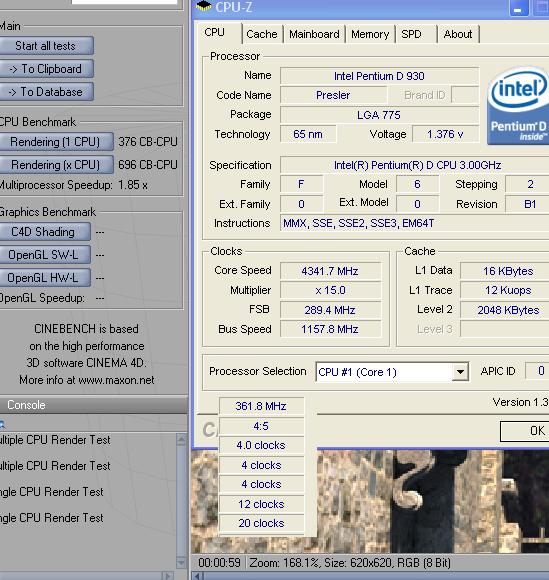The width and height of the screenshot is (549, 580).
Task: Click the 376 CB-CPU result
Action: tap(148, 142)
